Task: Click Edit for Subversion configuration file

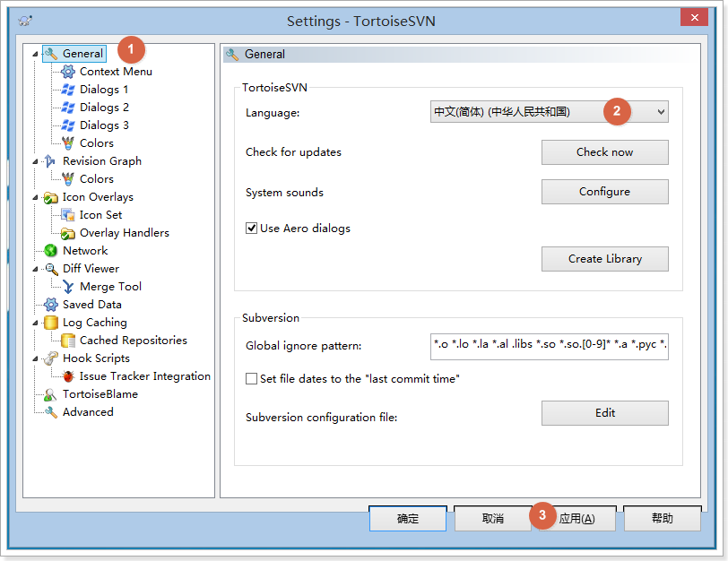Action: pyautogui.click(x=605, y=413)
